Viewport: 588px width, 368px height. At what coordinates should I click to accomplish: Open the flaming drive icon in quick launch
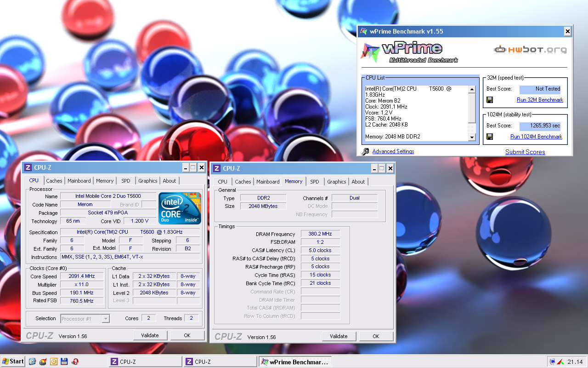pyautogui.click(x=43, y=362)
